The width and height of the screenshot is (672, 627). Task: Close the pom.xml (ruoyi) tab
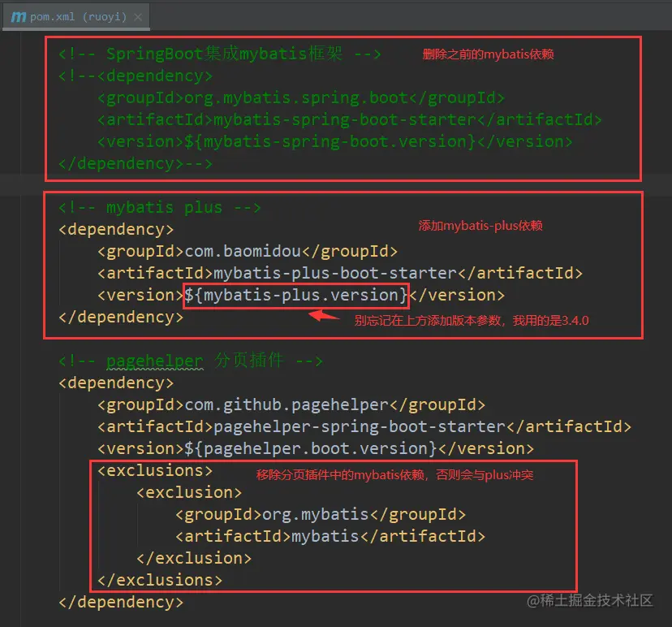click(138, 17)
